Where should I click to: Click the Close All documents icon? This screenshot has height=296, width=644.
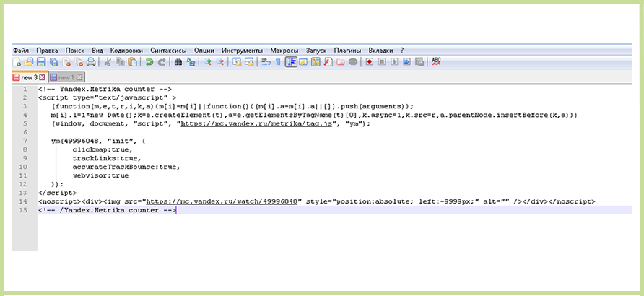[79, 62]
